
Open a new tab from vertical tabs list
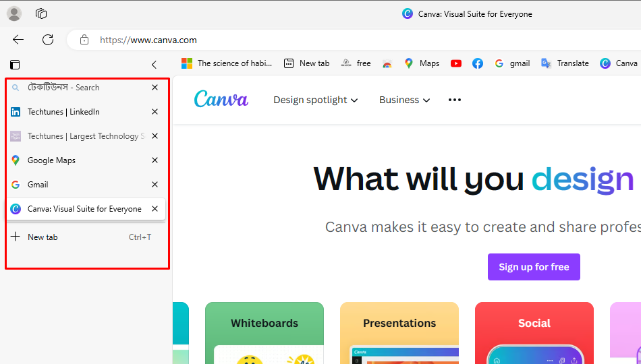click(x=86, y=237)
